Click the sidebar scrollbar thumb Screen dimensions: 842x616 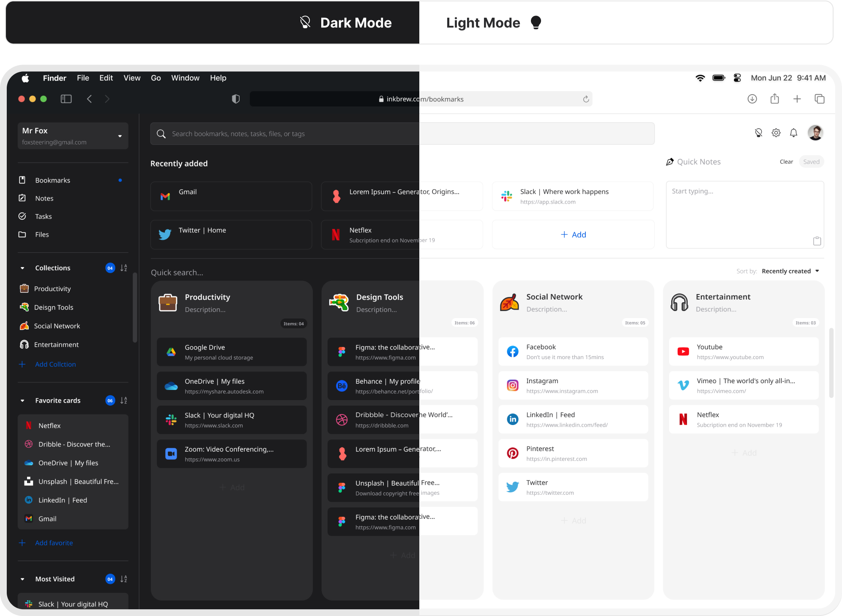[x=135, y=308]
